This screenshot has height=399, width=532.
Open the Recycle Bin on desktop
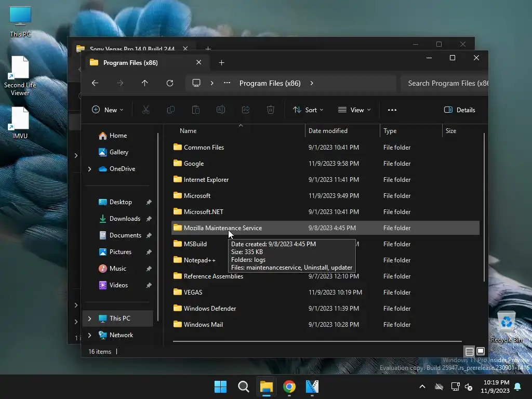507,327
